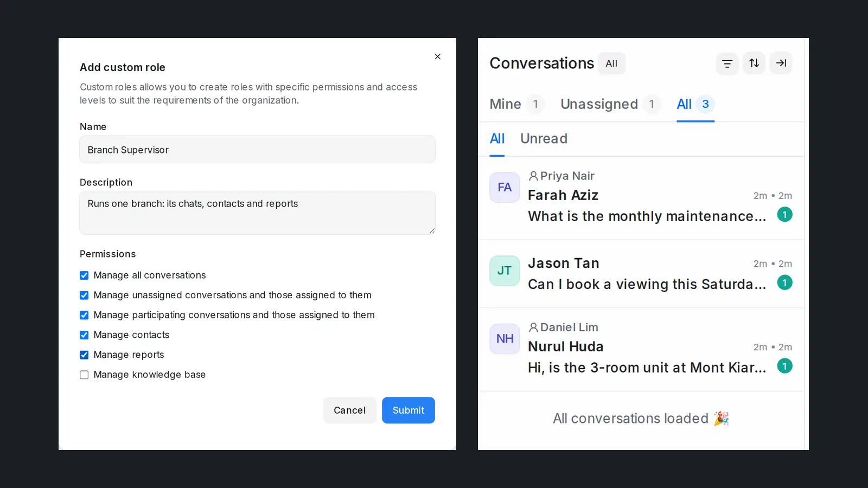868x488 pixels.
Task: Uncheck the Manage reports permission
Action: tap(84, 355)
